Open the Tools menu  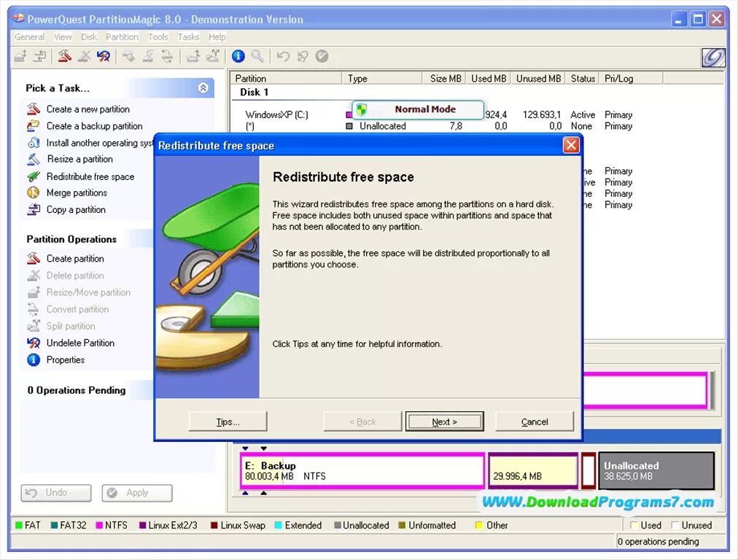pyautogui.click(x=158, y=36)
